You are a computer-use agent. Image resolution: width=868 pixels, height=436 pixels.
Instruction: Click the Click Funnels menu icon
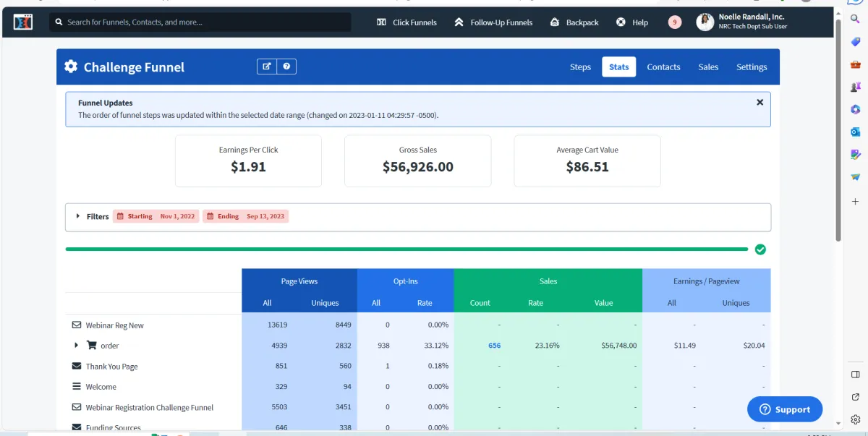coord(381,22)
